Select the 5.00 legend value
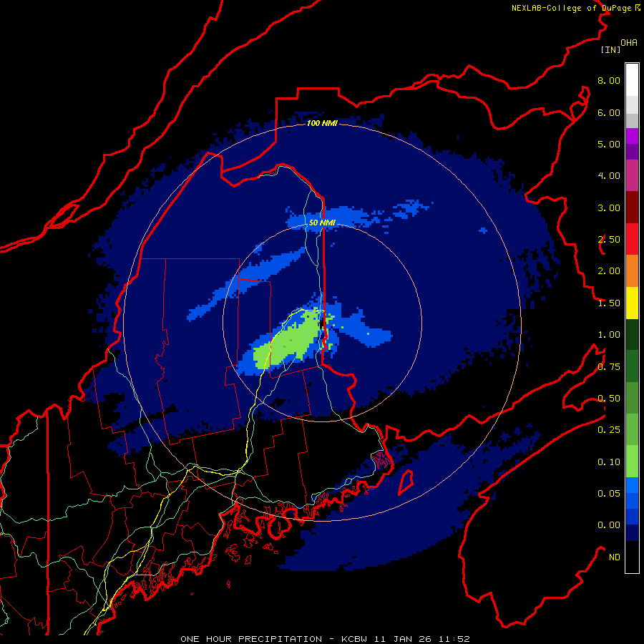 coord(609,144)
